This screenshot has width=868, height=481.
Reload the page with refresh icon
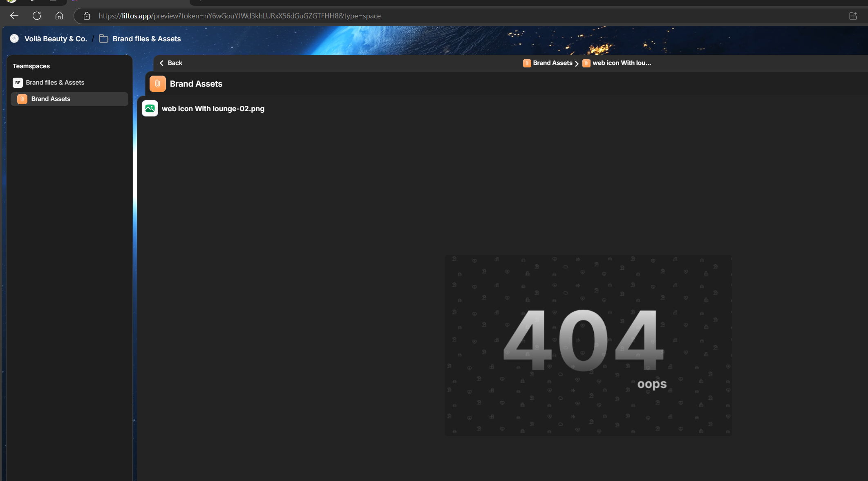pos(37,16)
